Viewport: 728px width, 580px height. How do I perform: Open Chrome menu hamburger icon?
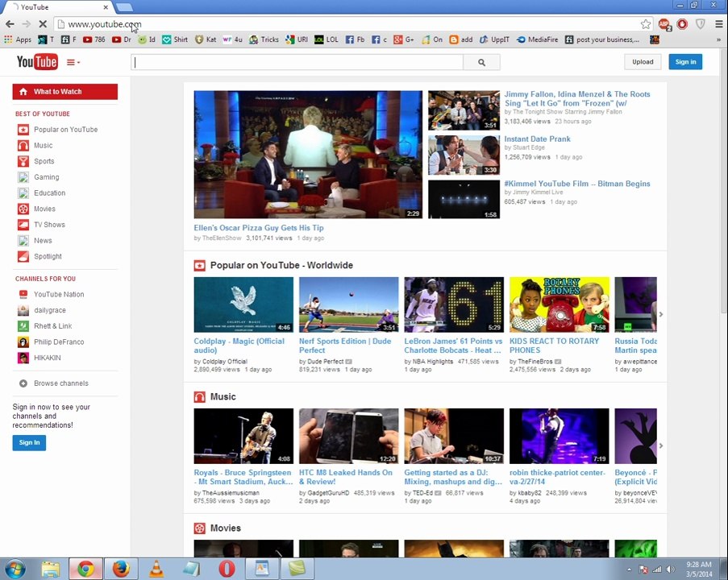pyautogui.click(x=718, y=24)
